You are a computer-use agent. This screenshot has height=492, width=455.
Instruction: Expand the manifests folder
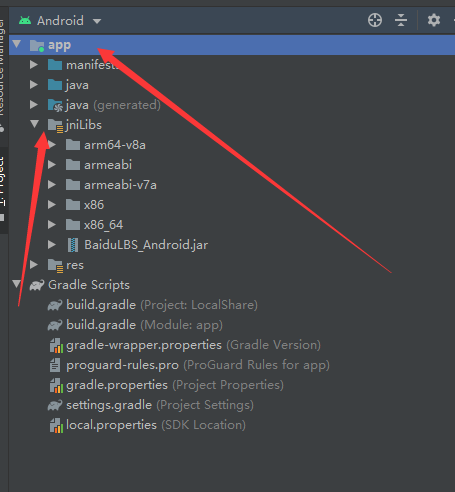pos(34,64)
